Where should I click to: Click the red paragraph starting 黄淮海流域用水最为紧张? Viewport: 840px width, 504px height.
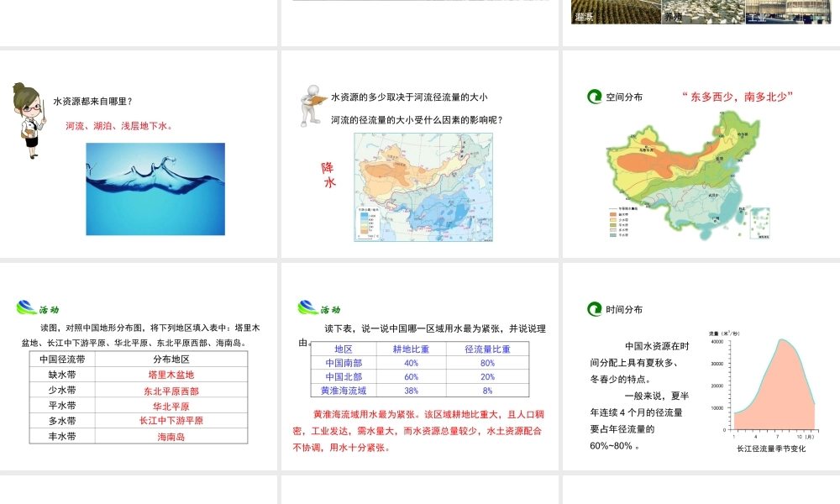click(418, 431)
